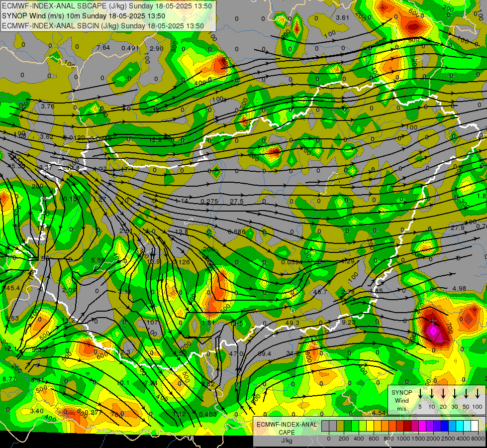Viewport: 487px width, 448px height.
Task: Click the 8.77 value on the map
Action: click(9, 379)
